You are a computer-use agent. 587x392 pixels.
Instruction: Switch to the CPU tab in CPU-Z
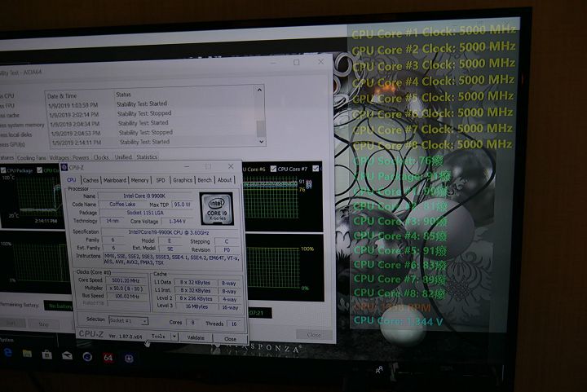(x=71, y=180)
